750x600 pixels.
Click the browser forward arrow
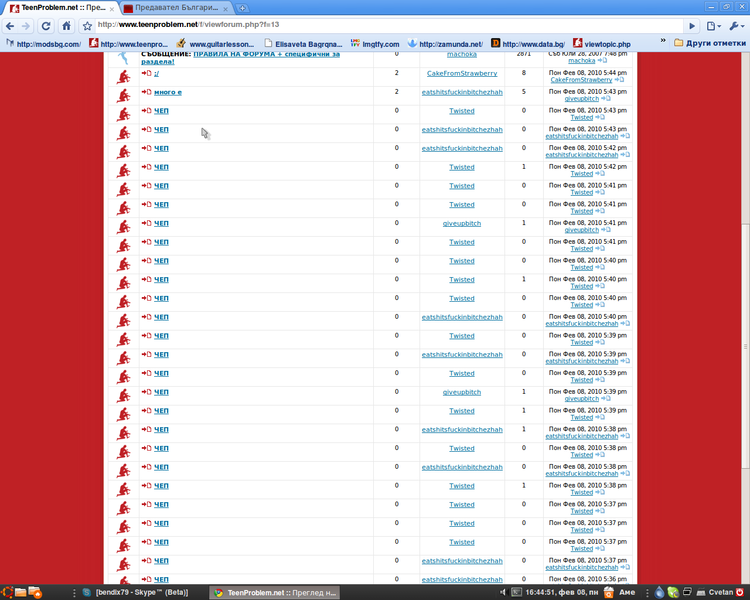click(x=26, y=26)
